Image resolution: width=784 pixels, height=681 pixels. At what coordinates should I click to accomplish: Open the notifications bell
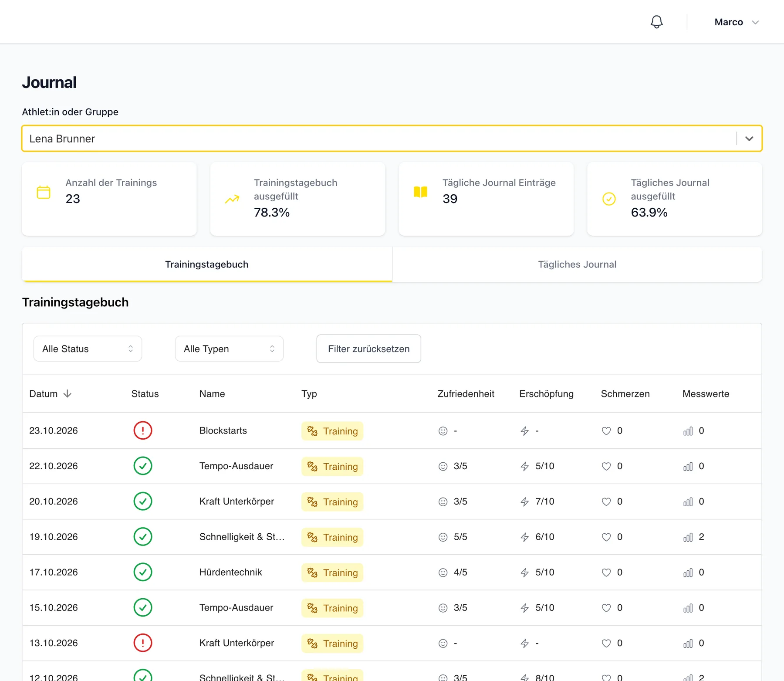tap(656, 22)
